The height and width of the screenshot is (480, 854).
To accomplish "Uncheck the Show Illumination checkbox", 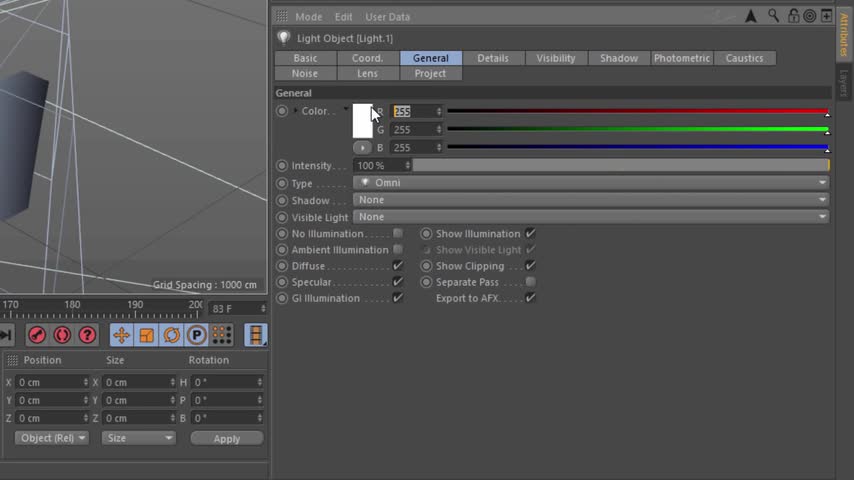I will coord(530,233).
